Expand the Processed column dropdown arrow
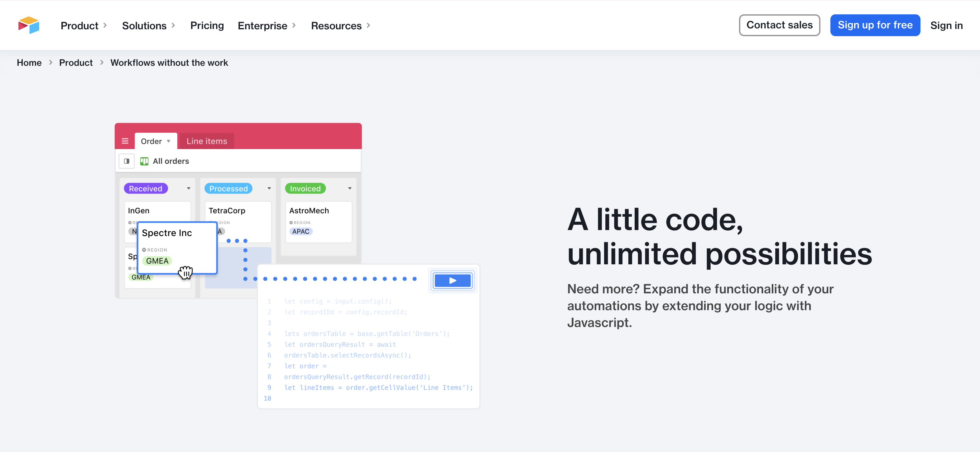980x452 pixels. pyautogui.click(x=269, y=188)
